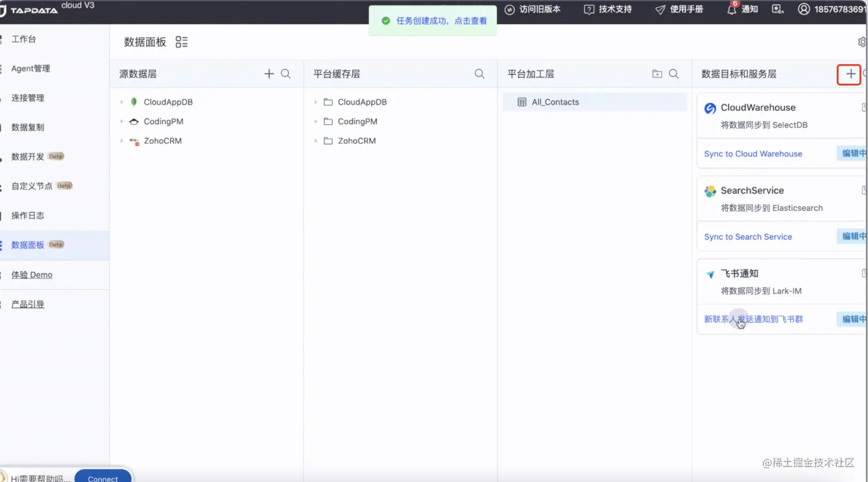868x482 pixels.
Task: Click the Tapdata logo in the header
Action: pyautogui.click(x=29, y=10)
